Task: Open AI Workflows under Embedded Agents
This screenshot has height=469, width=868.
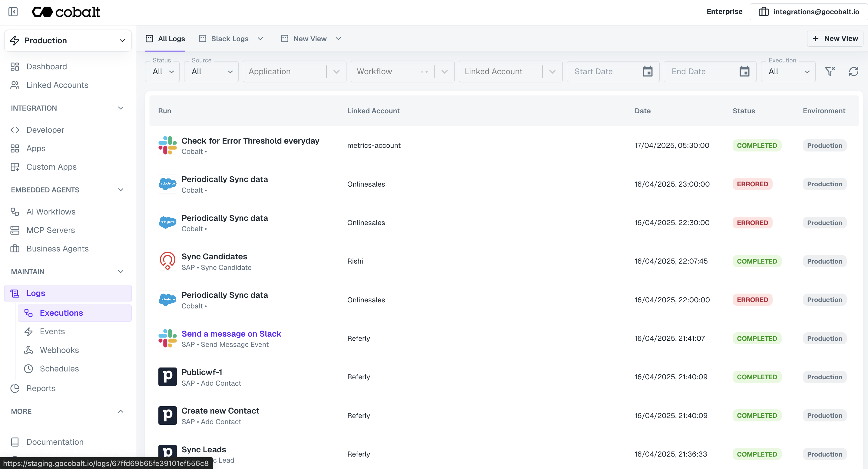Action: [51, 211]
